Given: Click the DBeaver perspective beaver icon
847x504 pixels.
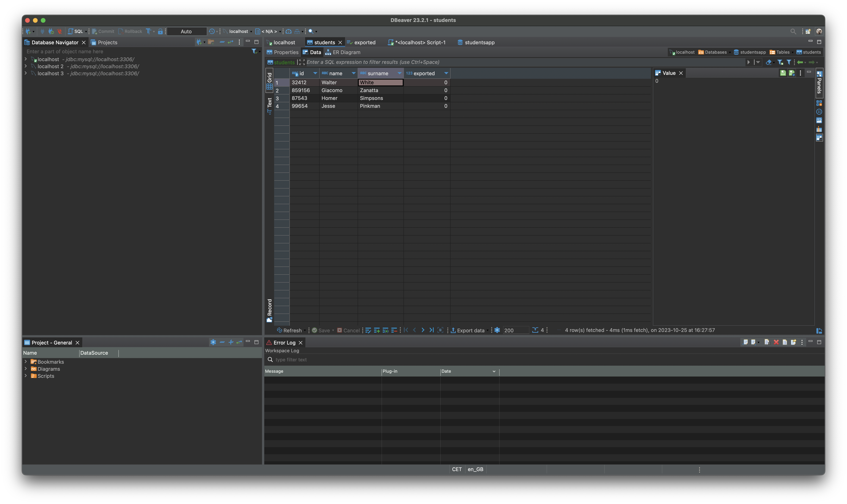Looking at the screenshot, I should [819, 31].
